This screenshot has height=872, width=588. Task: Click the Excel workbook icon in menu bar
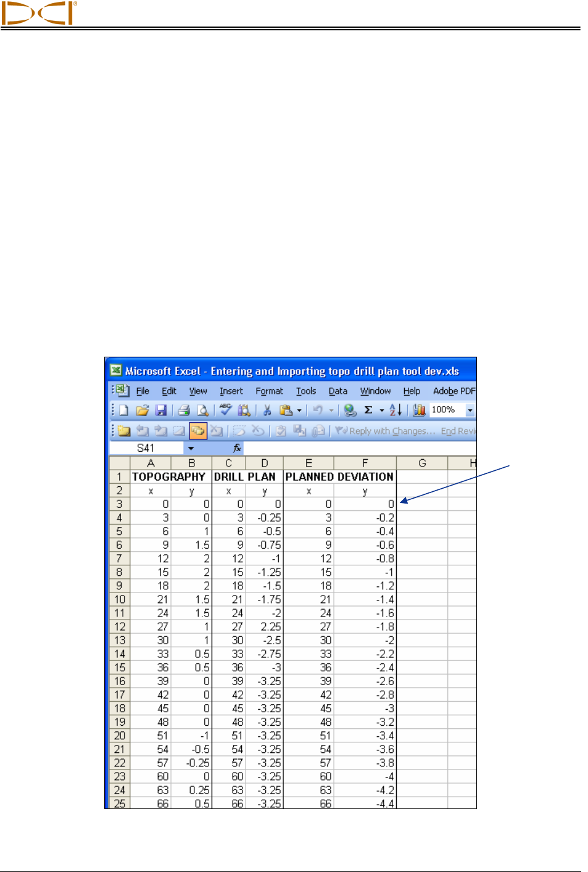(x=122, y=390)
